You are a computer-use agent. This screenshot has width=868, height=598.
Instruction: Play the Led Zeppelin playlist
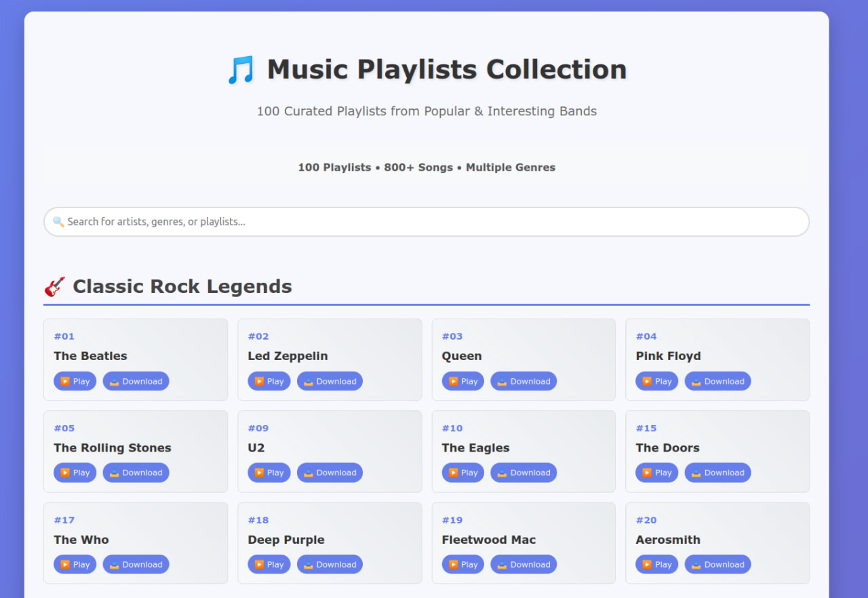[269, 381]
